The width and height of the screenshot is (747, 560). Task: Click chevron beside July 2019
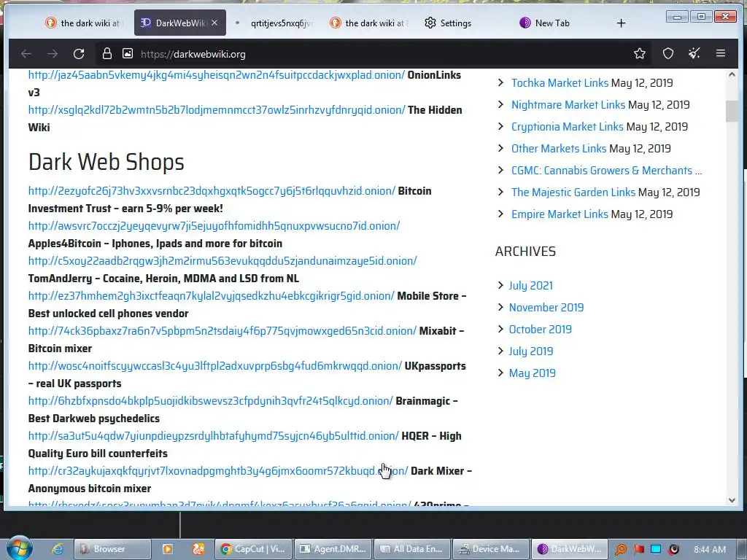click(x=500, y=351)
